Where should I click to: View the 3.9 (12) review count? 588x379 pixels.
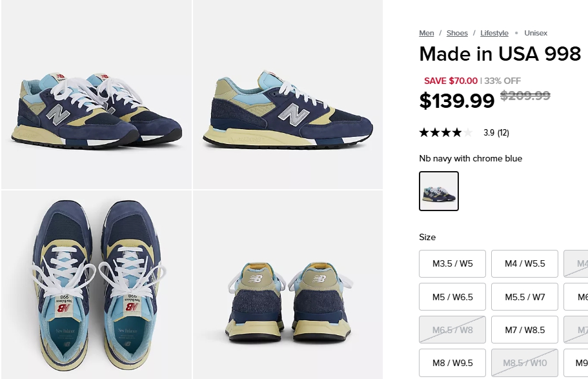click(496, 132)
